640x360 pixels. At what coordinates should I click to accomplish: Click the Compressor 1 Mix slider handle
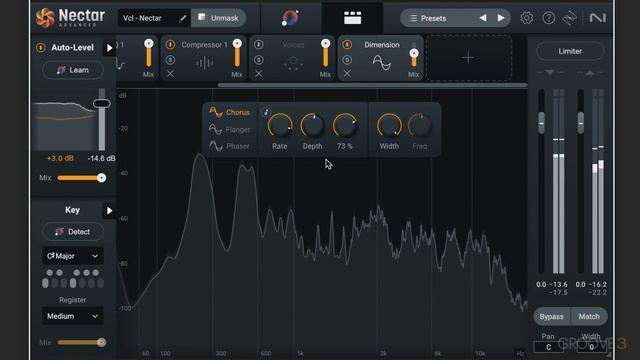click(x=237, y=44)
